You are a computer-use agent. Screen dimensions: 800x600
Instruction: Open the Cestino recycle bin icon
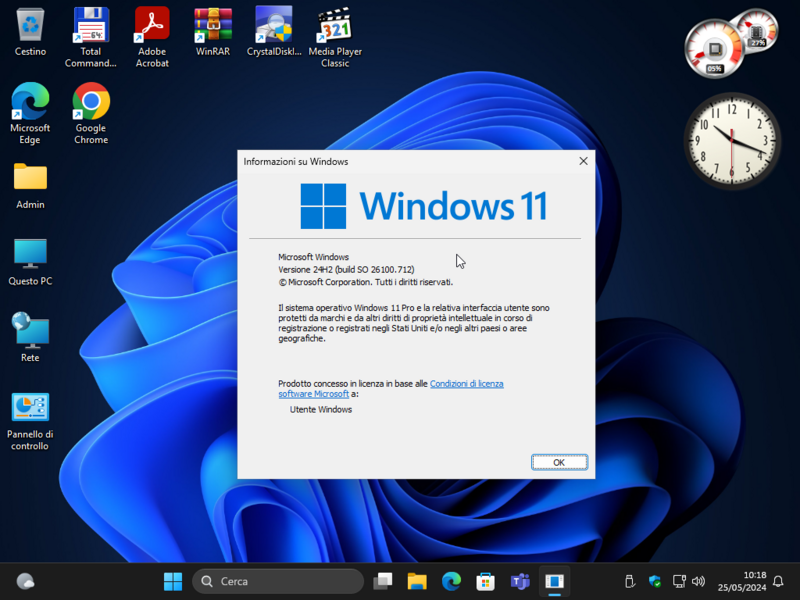coord(30,32)
